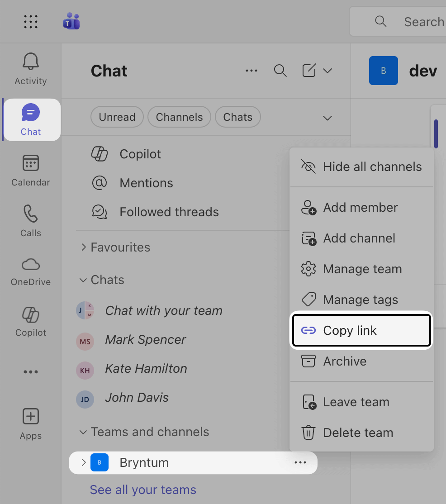Image resolution: width=446 pixels, height=504 pixels.
Task: Click the search icon in Chat header
Action: (x=280, y=71)
